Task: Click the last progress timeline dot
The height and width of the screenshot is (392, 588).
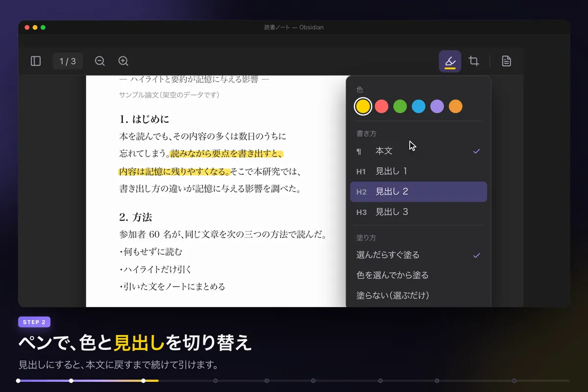Action: coord(514,381)
